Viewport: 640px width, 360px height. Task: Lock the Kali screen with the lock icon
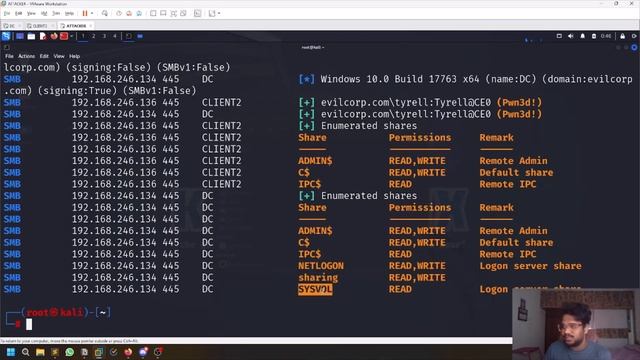(622, 36)
